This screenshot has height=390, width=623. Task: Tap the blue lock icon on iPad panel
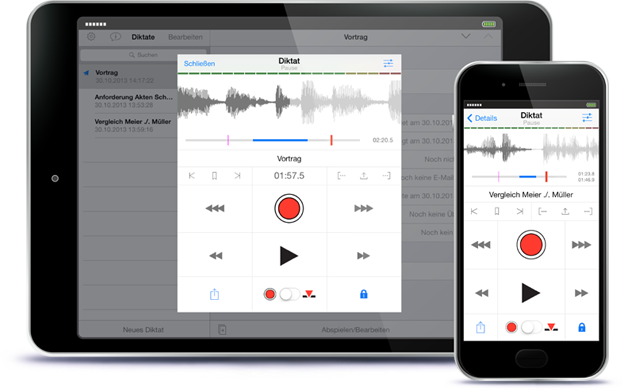364,294
